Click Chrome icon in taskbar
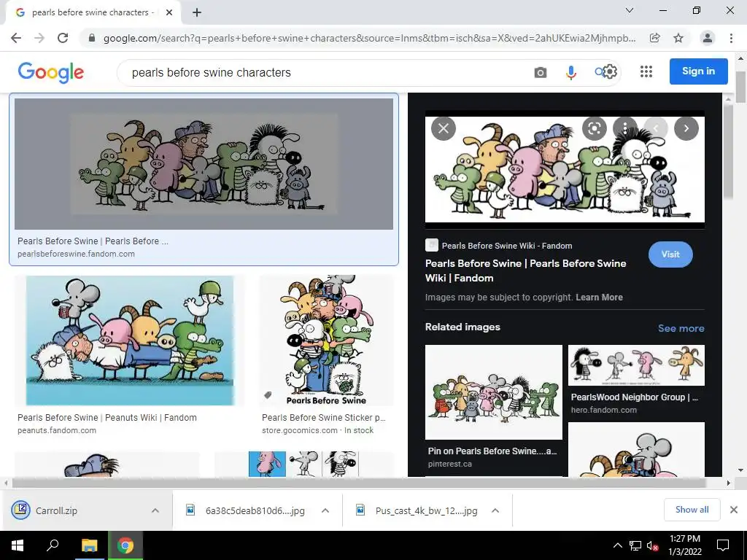This screenshot has width=747, height=560. point(125,545)
